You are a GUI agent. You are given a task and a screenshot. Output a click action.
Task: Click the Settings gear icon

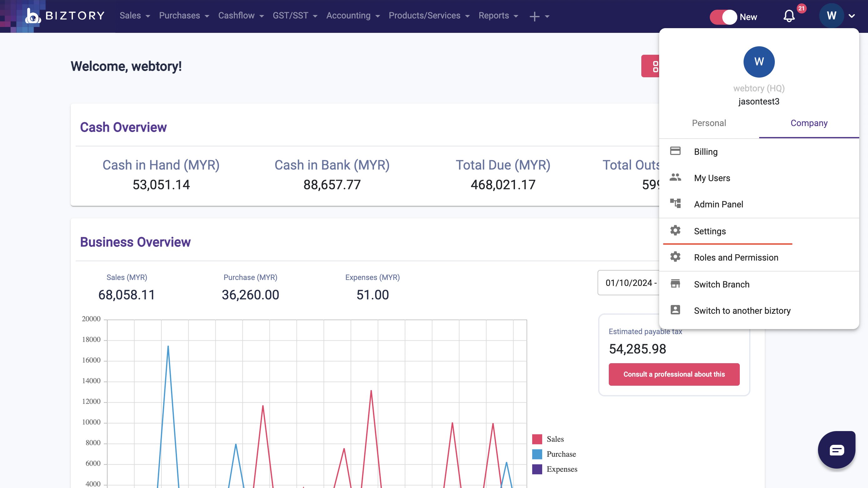675,231
